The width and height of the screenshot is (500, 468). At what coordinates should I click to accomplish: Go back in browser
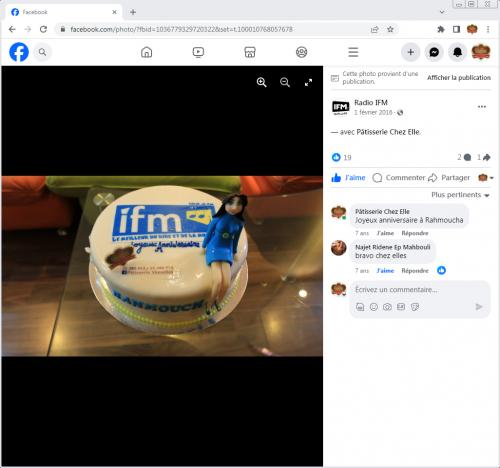12,29
